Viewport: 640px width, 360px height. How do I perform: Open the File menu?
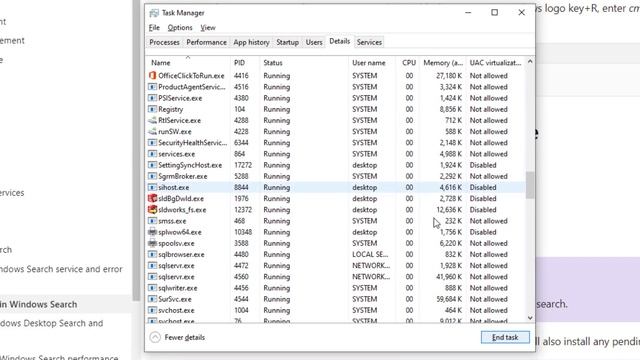[x=154, y=28]
